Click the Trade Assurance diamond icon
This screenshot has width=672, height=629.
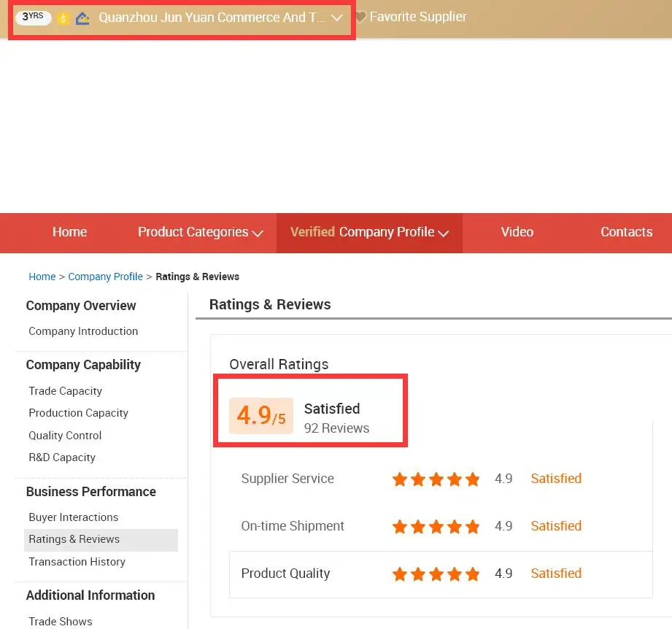[82, 17]
